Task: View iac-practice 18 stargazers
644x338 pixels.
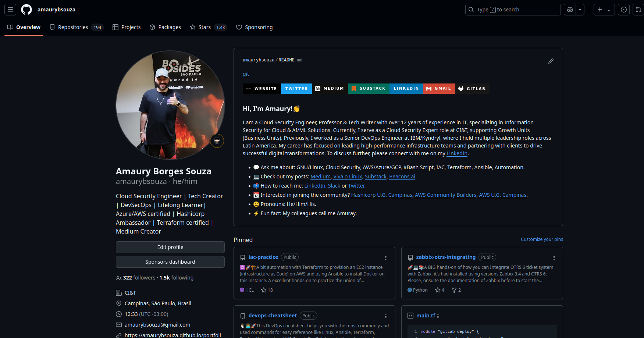Action: 267,290
